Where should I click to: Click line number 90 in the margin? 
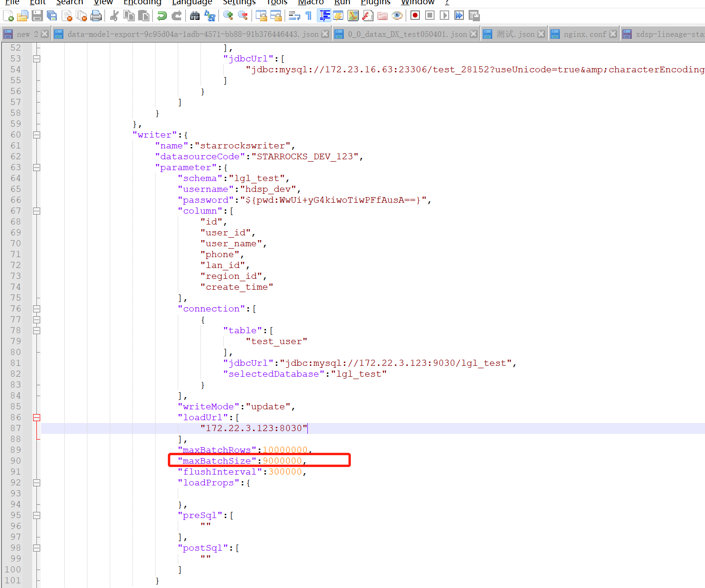click(x=16, y=461)
